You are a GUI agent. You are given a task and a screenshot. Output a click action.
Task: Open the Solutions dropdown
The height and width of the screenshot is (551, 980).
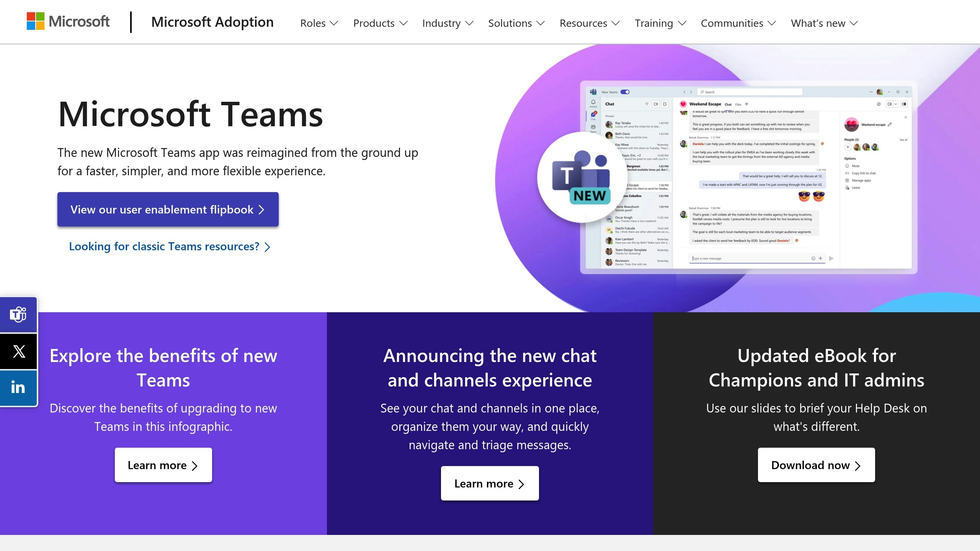(x=516, y=23)
